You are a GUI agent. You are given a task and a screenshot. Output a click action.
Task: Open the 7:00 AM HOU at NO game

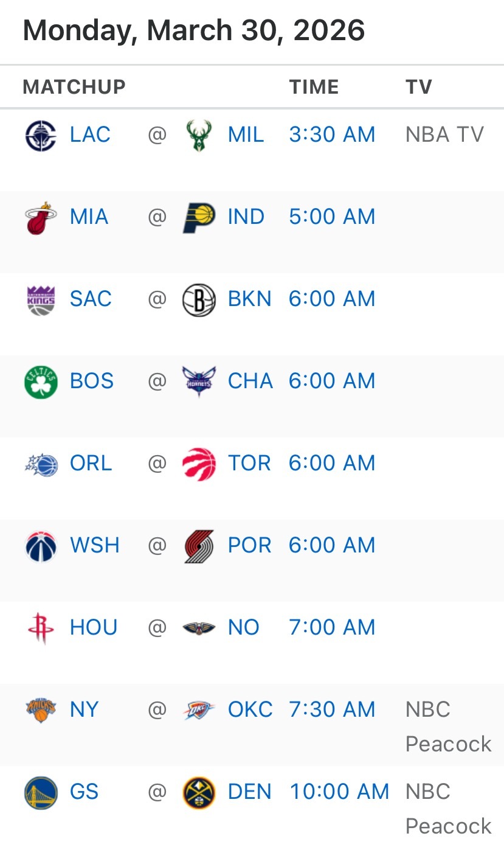click(332, 627)
